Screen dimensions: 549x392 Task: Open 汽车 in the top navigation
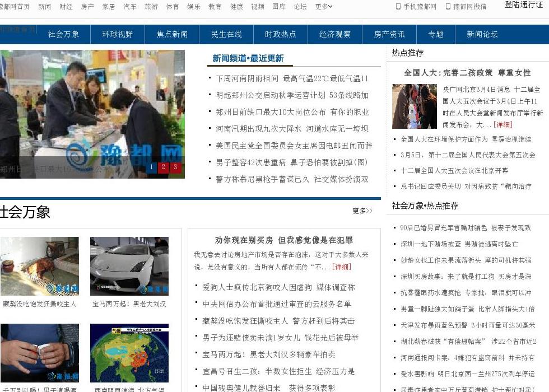pyautogui.click(x=130, y=6)
